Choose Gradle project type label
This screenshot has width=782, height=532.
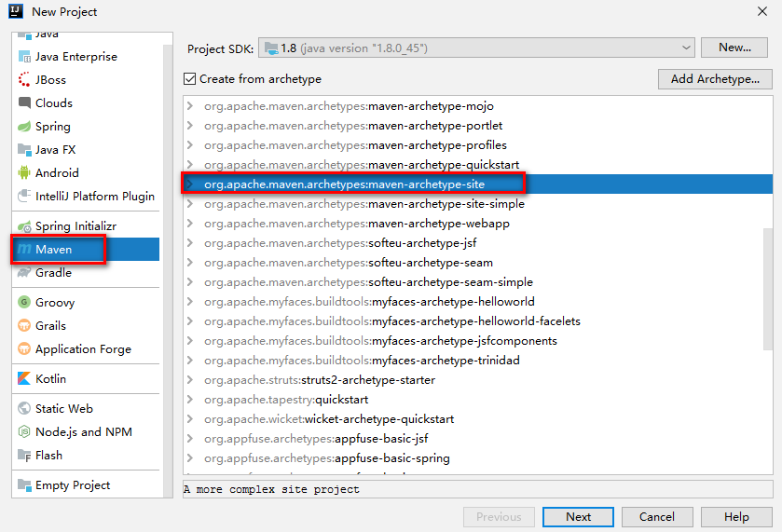click(53, 273)
